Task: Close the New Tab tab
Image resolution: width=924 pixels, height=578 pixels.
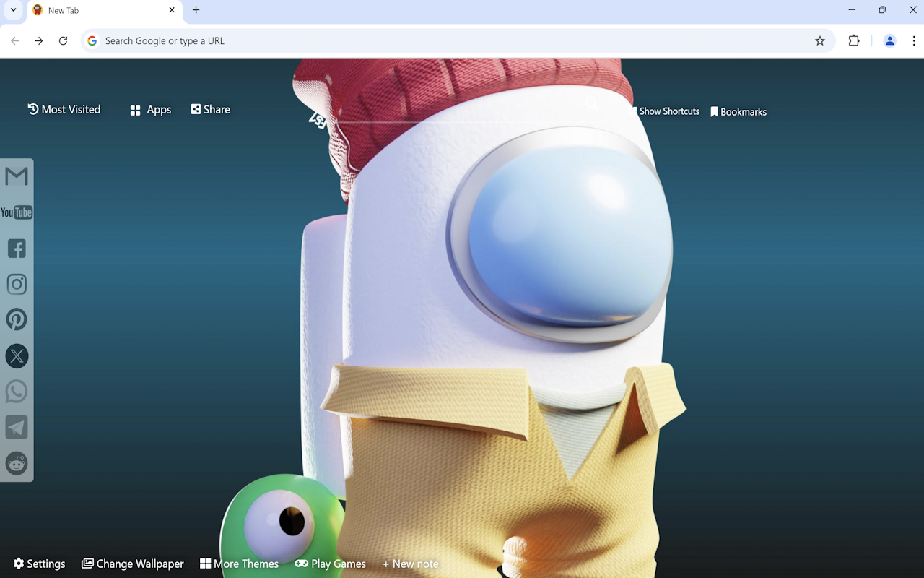Action: pos(172,10)
